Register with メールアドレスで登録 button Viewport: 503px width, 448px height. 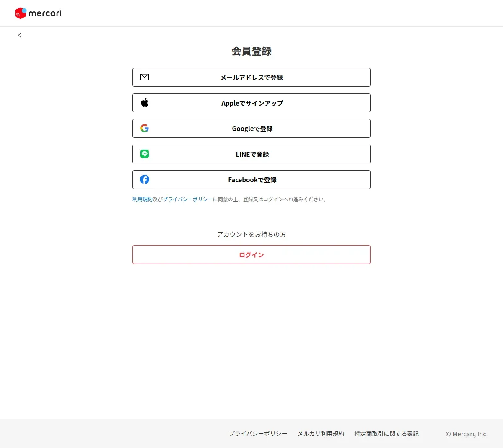(x=251, y=78)
